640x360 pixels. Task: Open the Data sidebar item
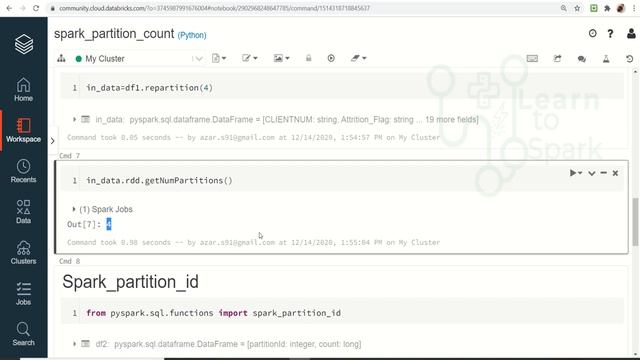tap(23, 212)
